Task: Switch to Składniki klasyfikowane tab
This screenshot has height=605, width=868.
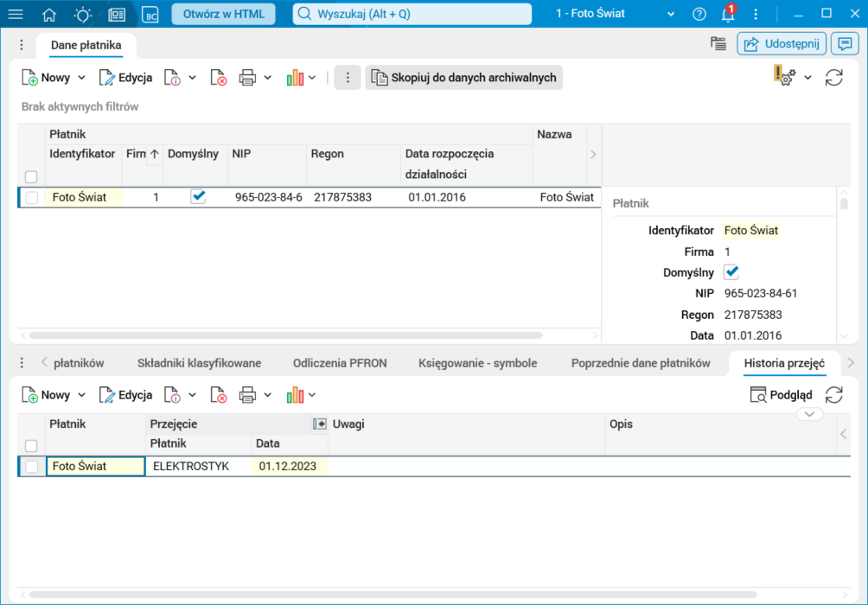Action: tap(200, 364)
